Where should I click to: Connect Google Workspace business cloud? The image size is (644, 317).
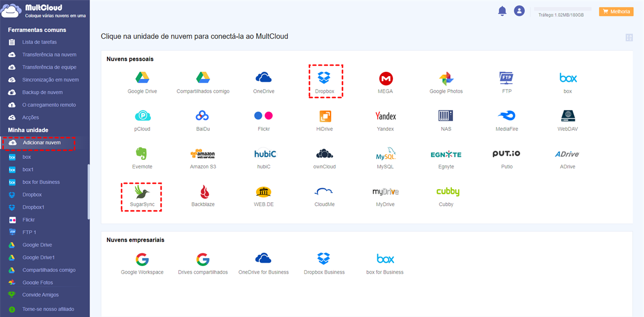point(142,260)
